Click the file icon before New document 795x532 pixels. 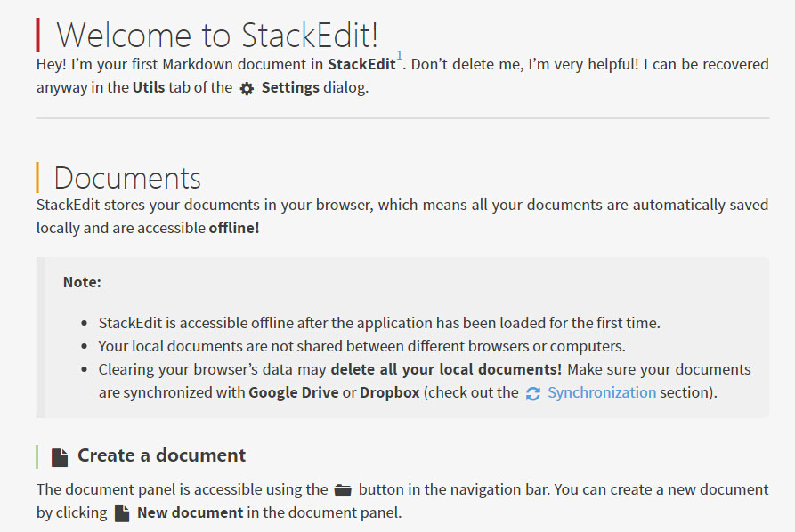pyautogui.click(x=122, y=513)
